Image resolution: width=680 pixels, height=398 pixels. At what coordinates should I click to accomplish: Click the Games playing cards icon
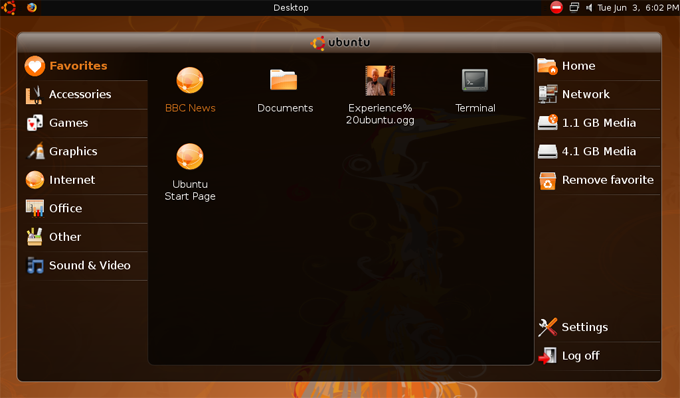tap(35, 123)
